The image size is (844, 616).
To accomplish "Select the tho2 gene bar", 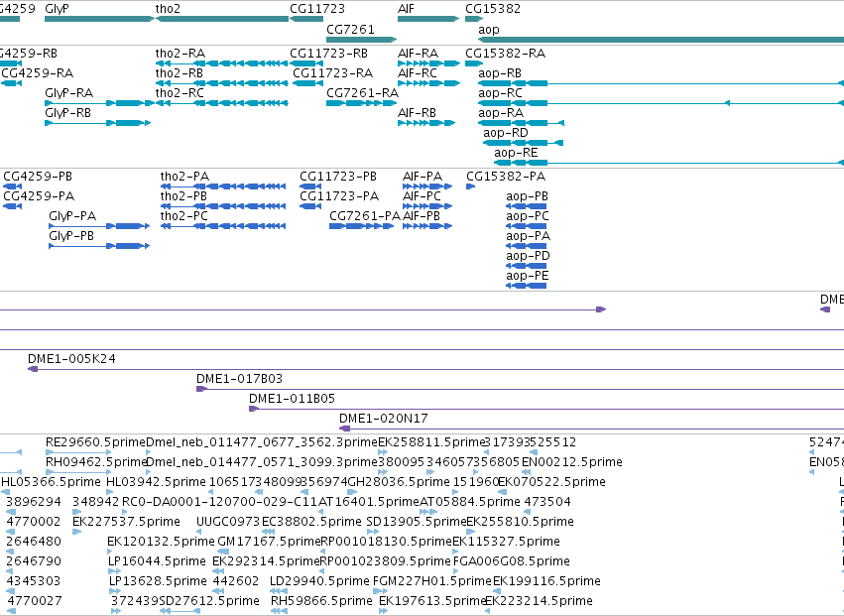I will click(222, 19).
